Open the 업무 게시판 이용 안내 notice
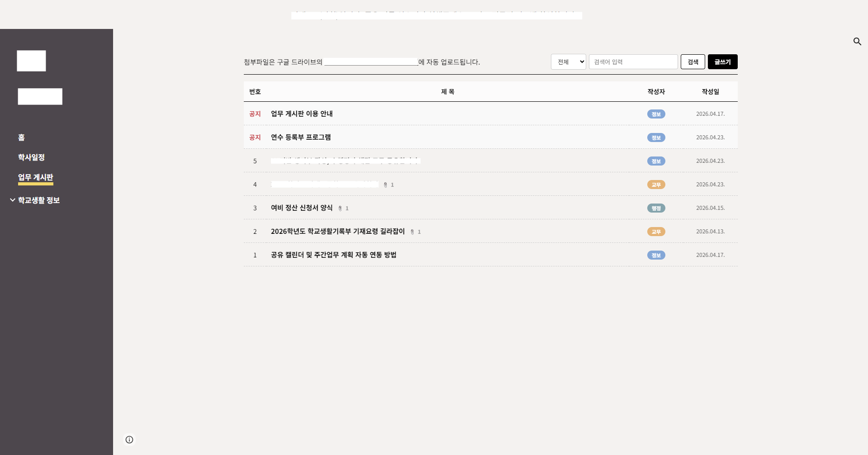This screenshot has height=455, width=868. pos(302,114)
